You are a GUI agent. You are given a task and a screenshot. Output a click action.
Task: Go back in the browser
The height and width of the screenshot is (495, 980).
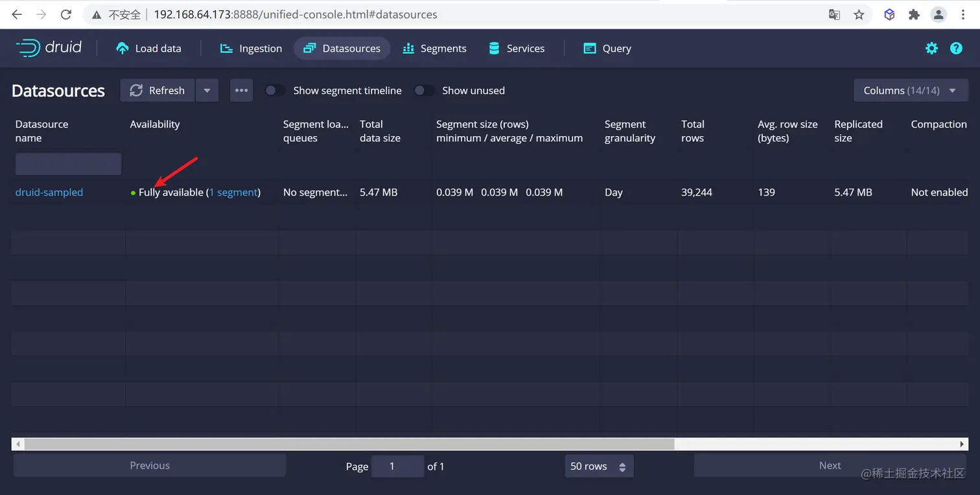point(17,14)
